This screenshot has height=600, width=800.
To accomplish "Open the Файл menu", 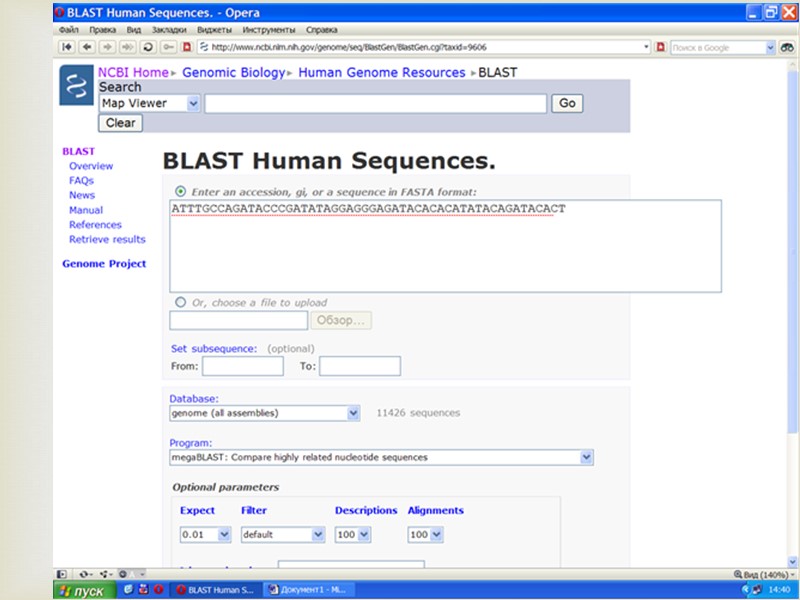I will coord(69,30).
